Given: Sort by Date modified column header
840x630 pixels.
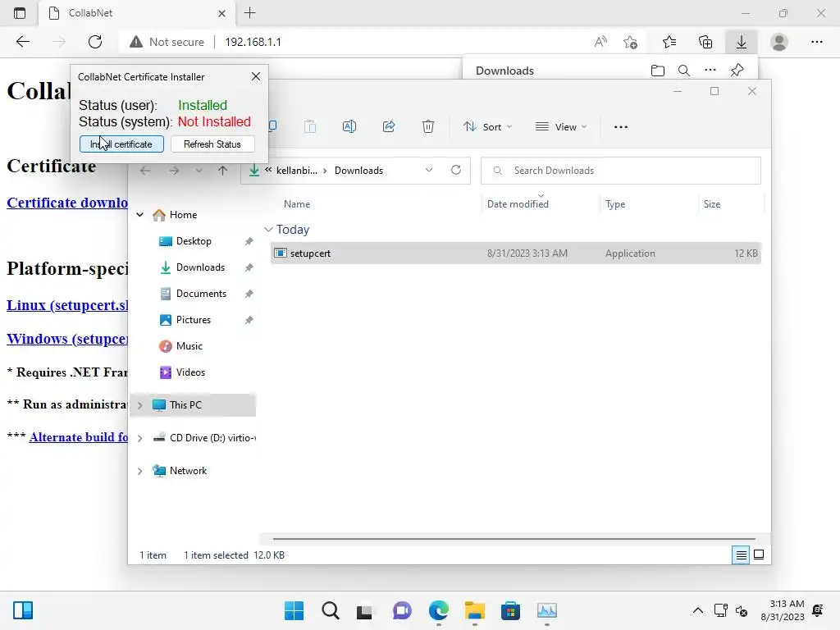Looking at the screenshot, I should pyautogui.click(x=518, y=204).
